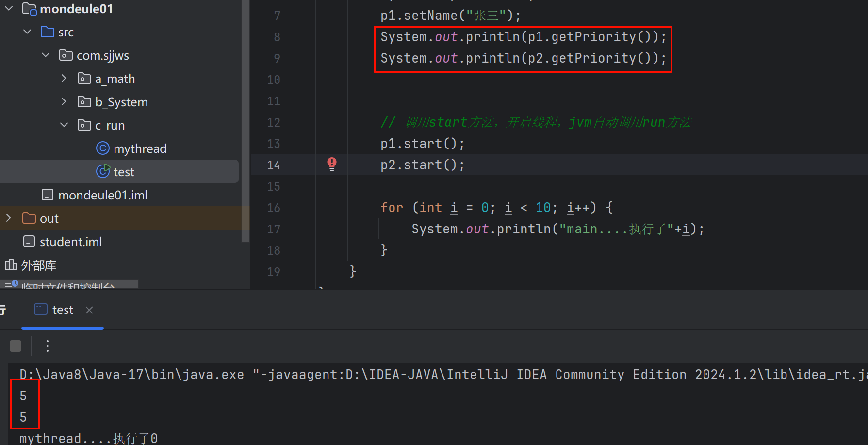Collapse the src folder

pyautogui.click(x=27, y=32)
